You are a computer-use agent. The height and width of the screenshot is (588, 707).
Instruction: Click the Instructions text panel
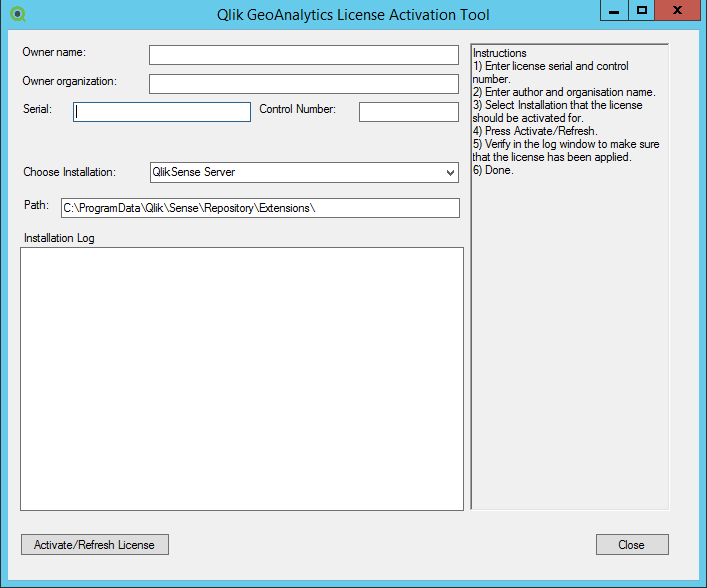tap(570, 277)
